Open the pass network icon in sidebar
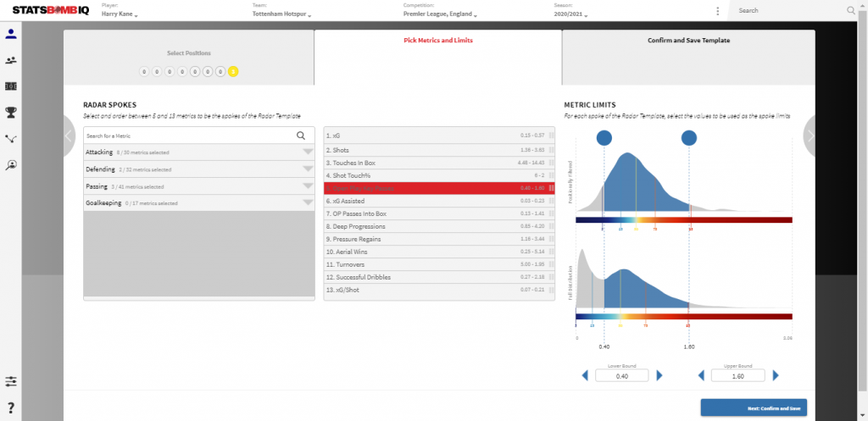 [10, 139]
